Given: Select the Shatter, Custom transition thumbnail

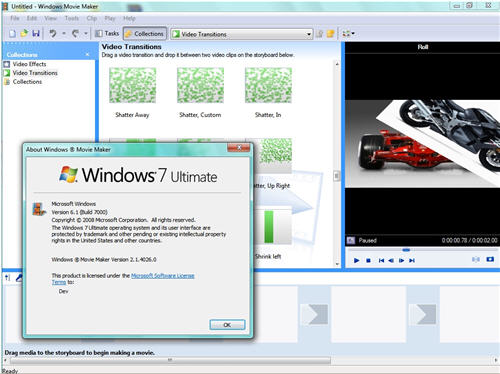Looking at the screenshot, I should coord(200,86).
